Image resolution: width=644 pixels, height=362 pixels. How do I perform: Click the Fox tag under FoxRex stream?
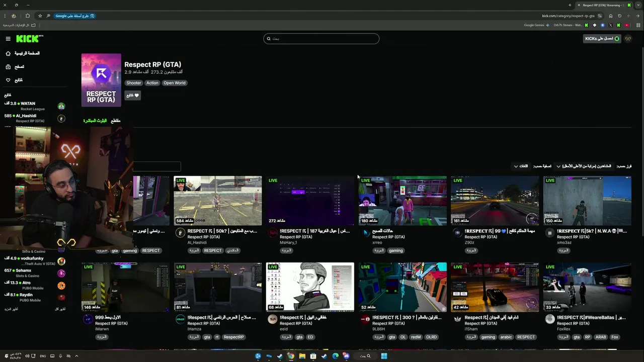(614, 337)
